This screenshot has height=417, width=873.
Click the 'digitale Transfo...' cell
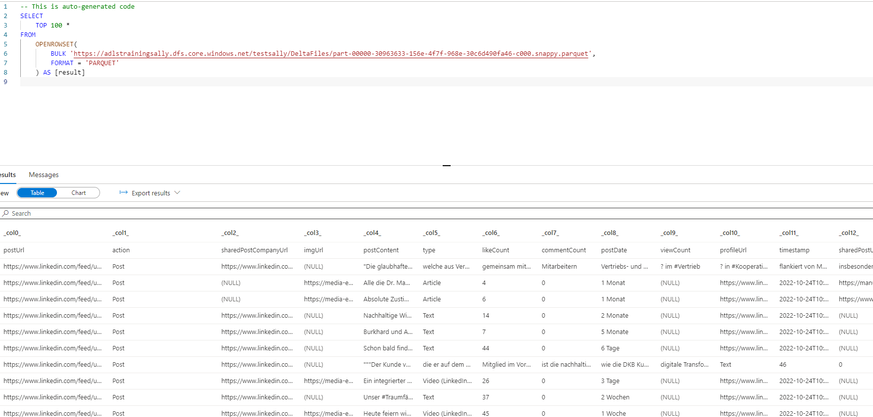coord(685,365)
